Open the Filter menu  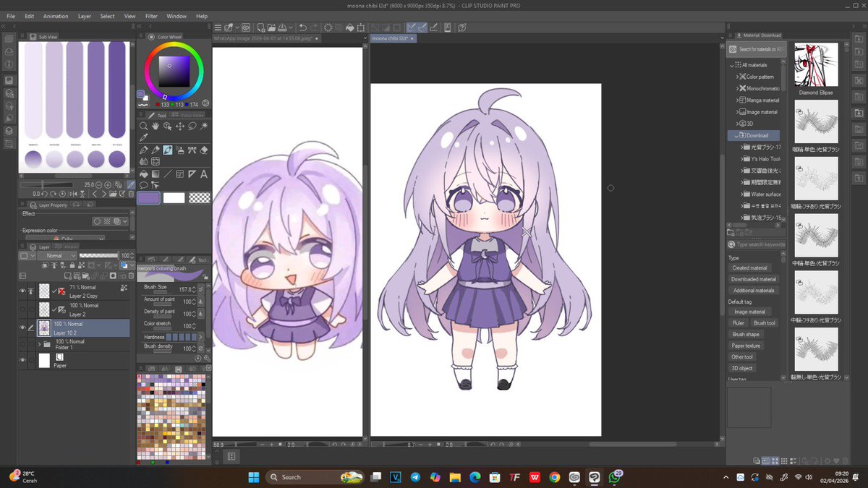tap(151, 16)
